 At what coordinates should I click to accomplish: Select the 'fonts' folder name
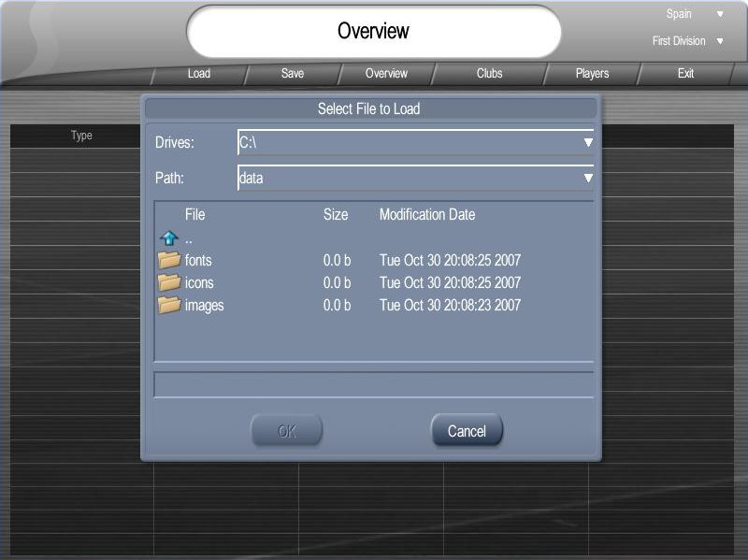[198, 261]
